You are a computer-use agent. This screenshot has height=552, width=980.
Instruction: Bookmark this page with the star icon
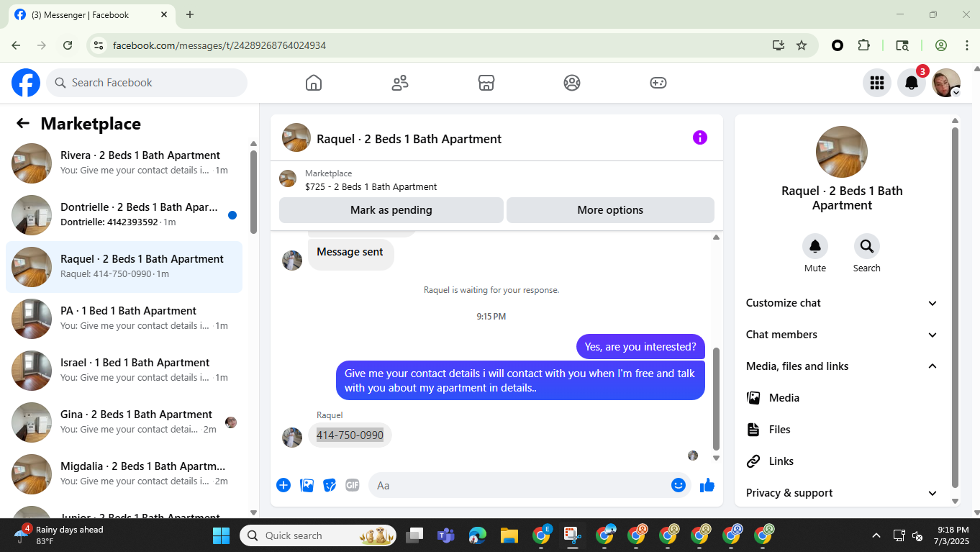pyautogui.click(x=802, y=45)
